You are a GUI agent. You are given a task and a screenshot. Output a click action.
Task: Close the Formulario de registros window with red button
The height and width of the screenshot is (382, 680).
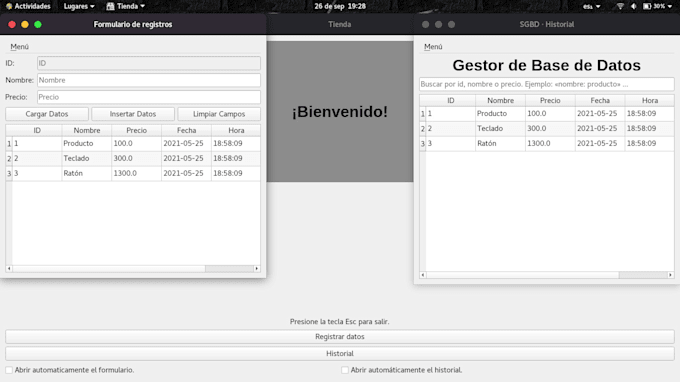pyautogui.click(x=12, y=24)
